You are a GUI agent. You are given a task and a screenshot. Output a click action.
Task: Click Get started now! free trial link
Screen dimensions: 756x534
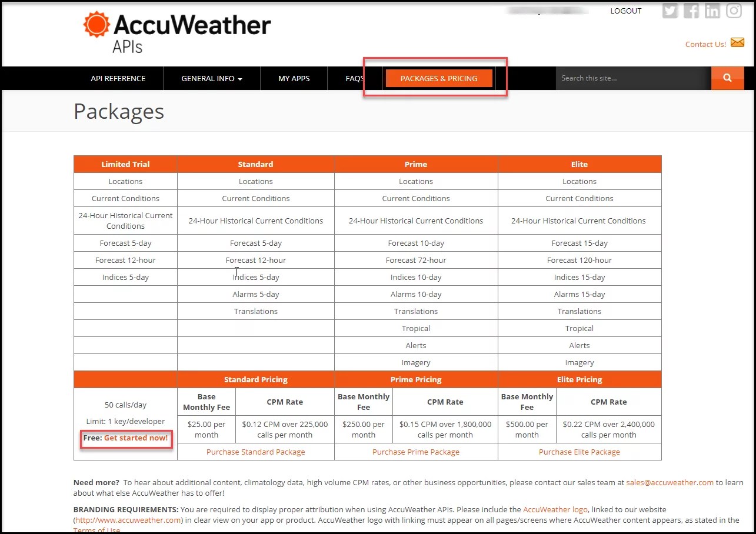[136, 438]
